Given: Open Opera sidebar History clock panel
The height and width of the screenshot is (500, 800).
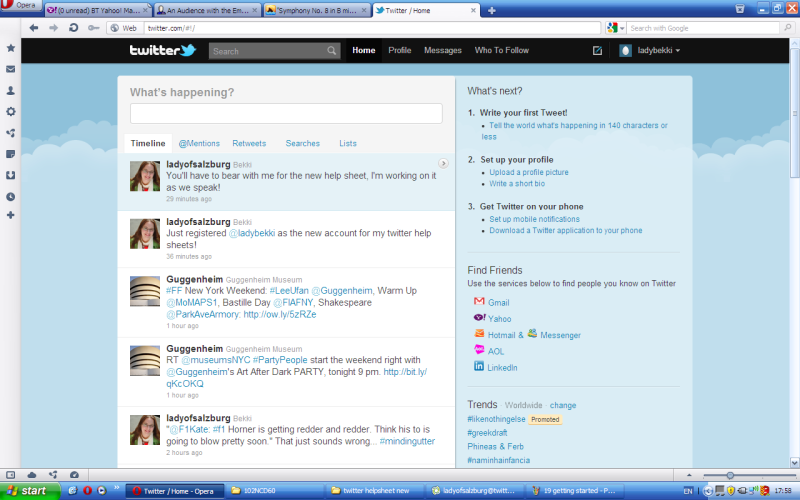Looking at the screenshot, I should pyautogui.click(x=10, y=196).
